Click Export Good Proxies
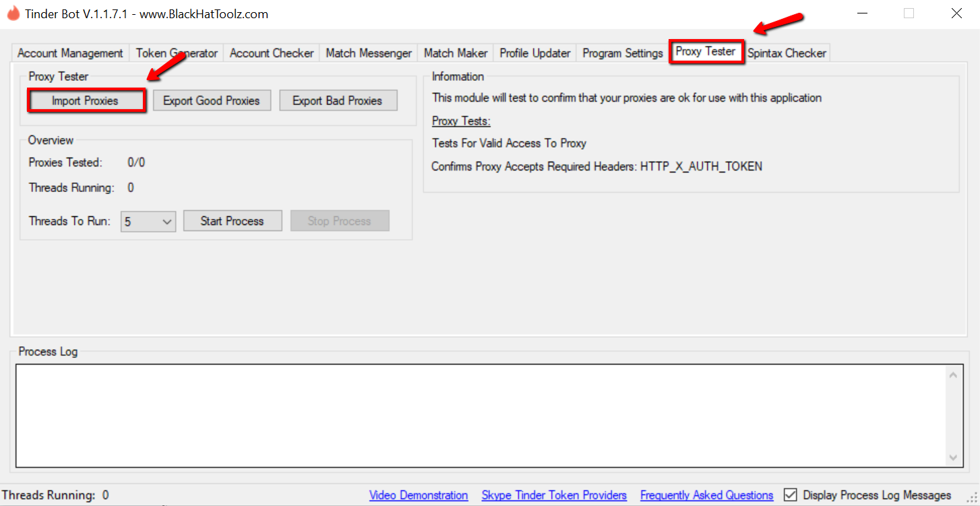 click(212, 100)
